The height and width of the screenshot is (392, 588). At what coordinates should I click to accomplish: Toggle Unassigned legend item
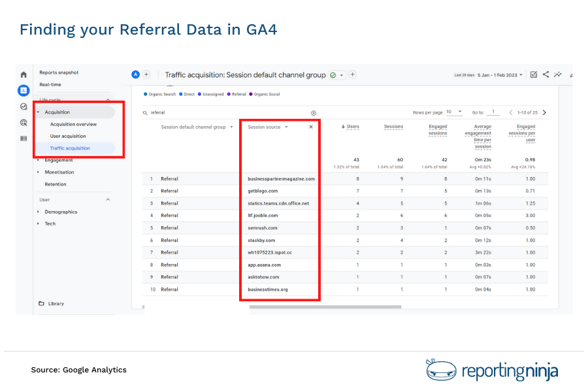click(211, 94)
